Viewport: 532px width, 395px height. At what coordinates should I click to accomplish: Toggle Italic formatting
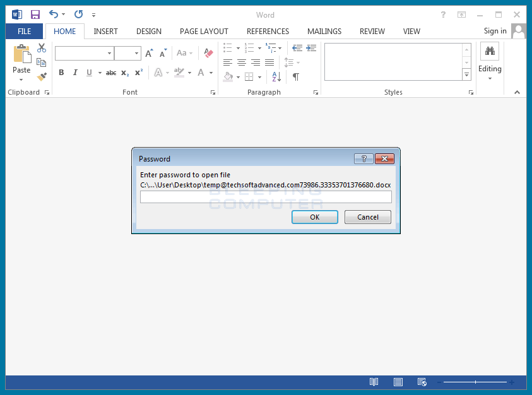(75, 73)
